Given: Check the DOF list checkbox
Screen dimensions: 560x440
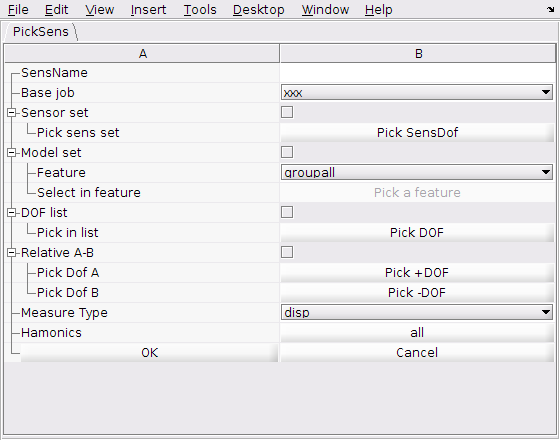Looking at the screenshot, I should click(x=287, y=212).
